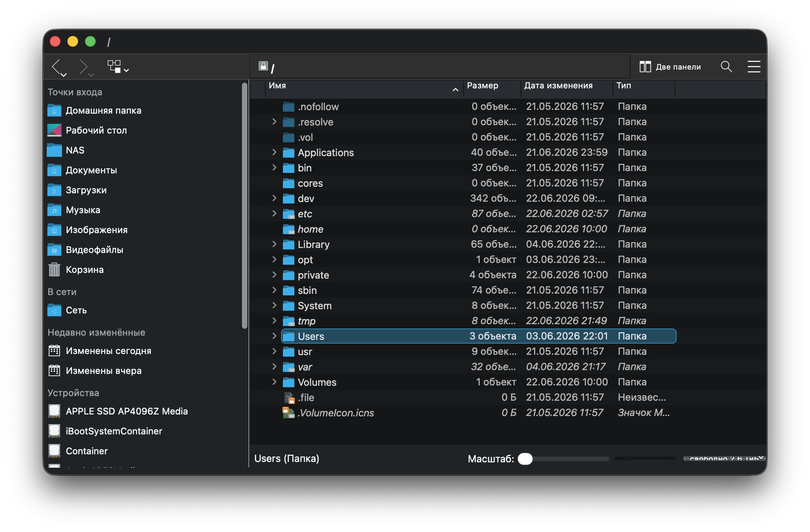Open the NAS folder icon in sidebar
This screenshot has height=532, width=810.
point(54,150)
